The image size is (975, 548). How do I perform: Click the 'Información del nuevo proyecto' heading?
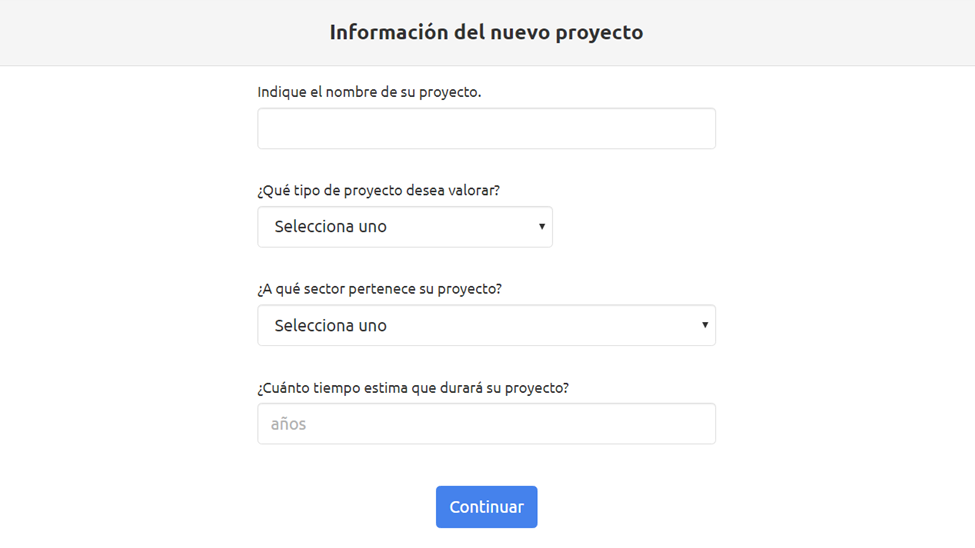pos(486,32)
